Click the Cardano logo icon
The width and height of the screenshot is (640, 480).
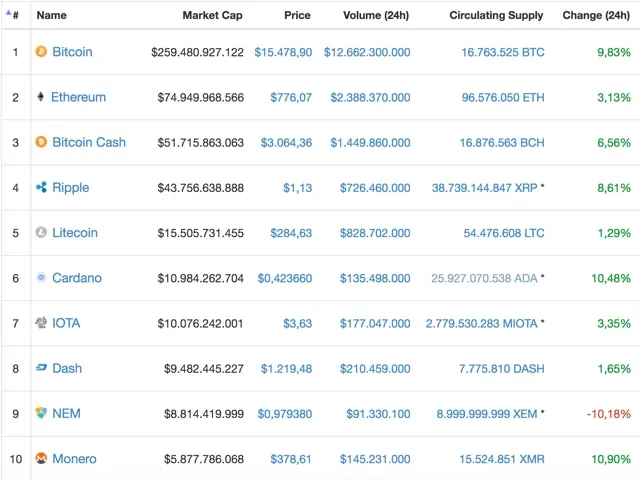pyautogui.click(x=41, y=278)
